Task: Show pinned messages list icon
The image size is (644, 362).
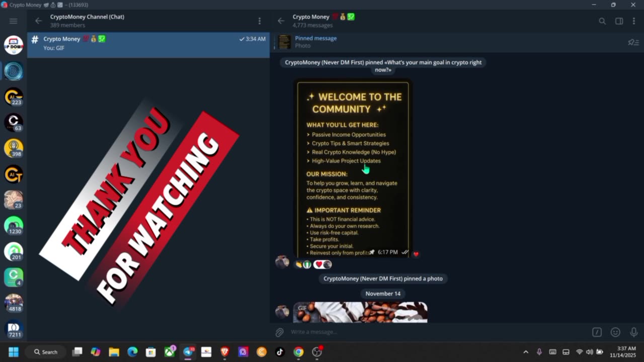Action: point(633,42)
